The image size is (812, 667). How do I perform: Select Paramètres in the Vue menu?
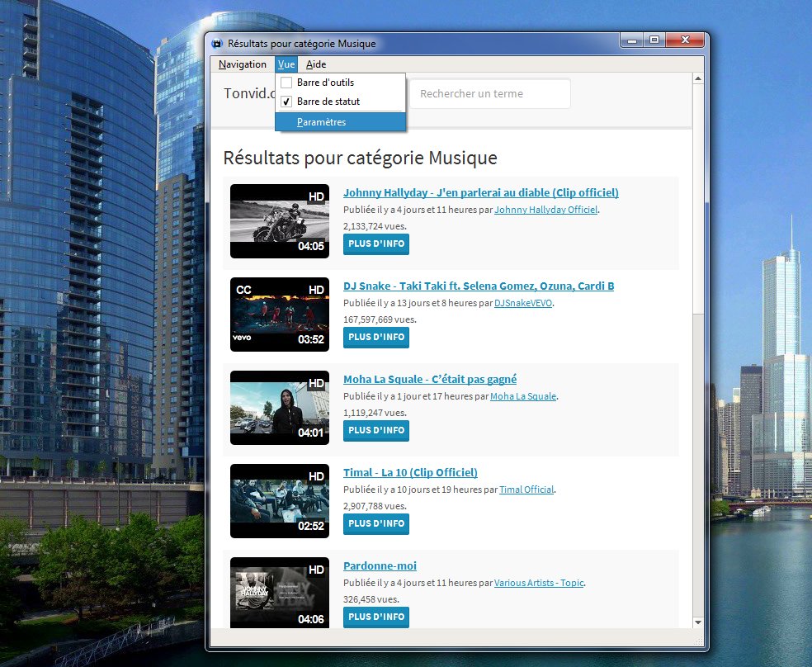point(340,122)
